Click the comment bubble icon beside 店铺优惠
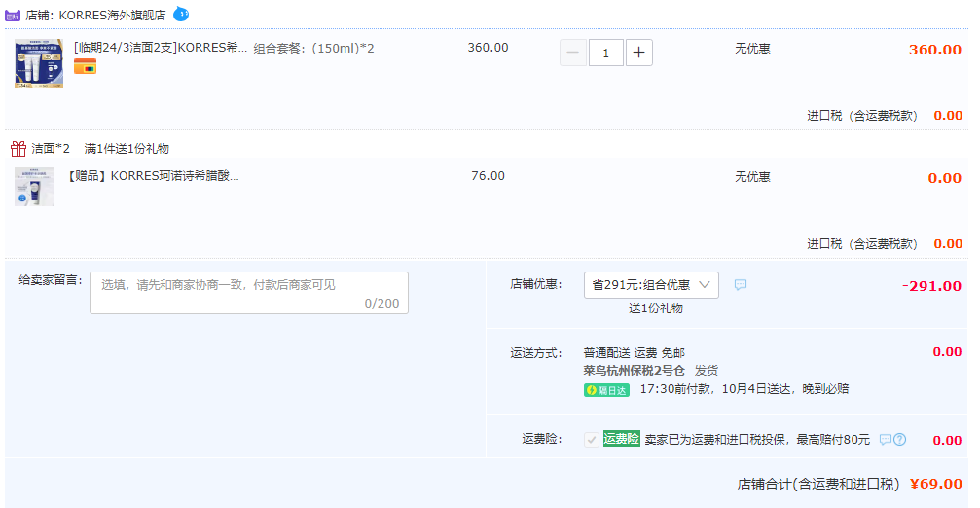This screenshot has width=980, height=508. click(741, 285)
